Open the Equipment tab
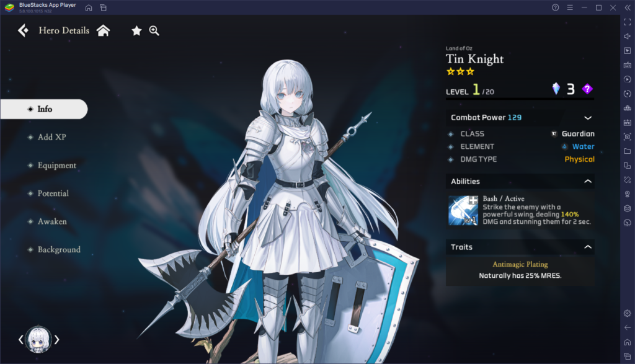The image size is (635, 364). click(x=56, y=166)
